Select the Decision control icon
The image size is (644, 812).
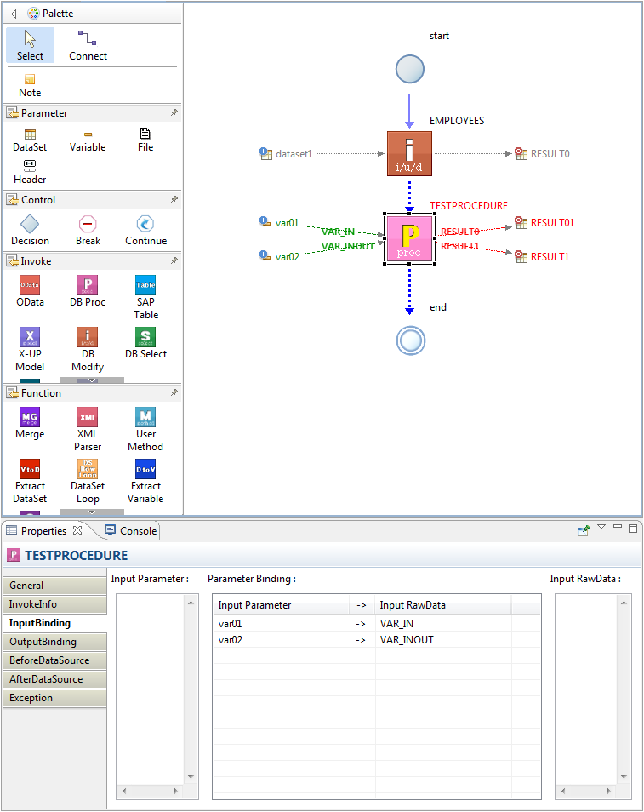30,225
